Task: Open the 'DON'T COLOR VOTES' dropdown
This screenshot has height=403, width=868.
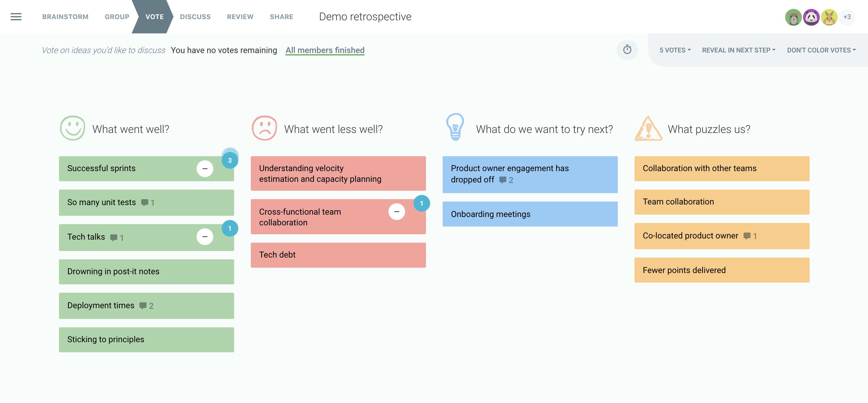Action: [822, 50]
